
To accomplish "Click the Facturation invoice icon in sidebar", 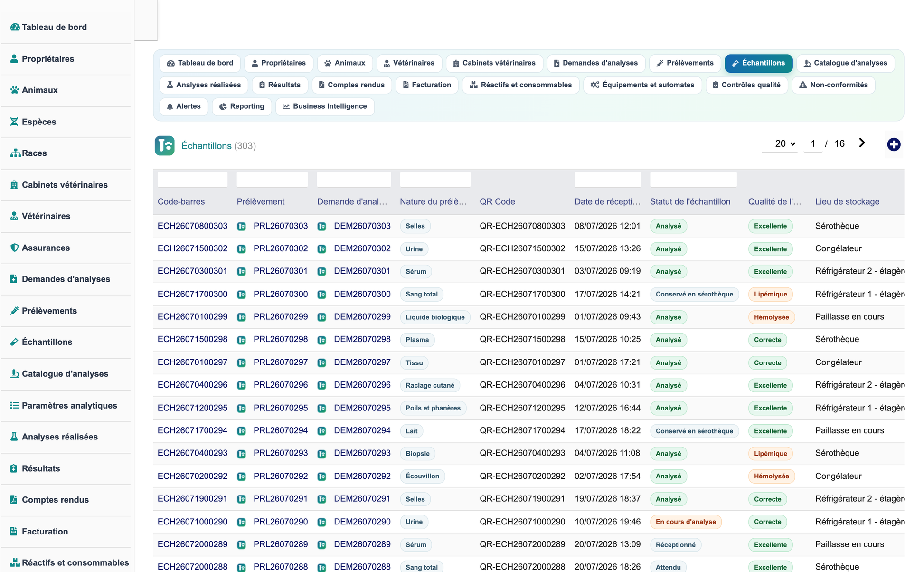I will click(x=14, y=531).
